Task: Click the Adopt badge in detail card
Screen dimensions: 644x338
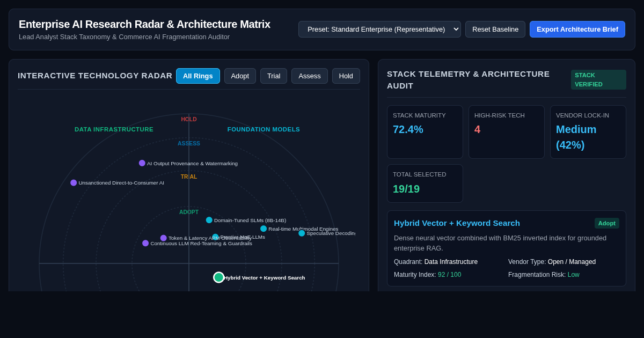Action: tap(607, 223)
